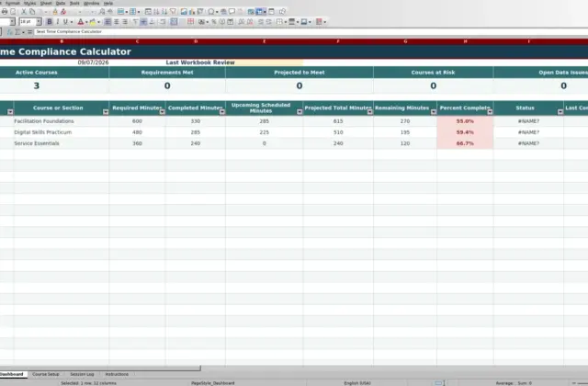This screenshot has width=588, height=386.
Task: Open the Projected Total Minutes filter dropdown
Action: coord(369,112)
